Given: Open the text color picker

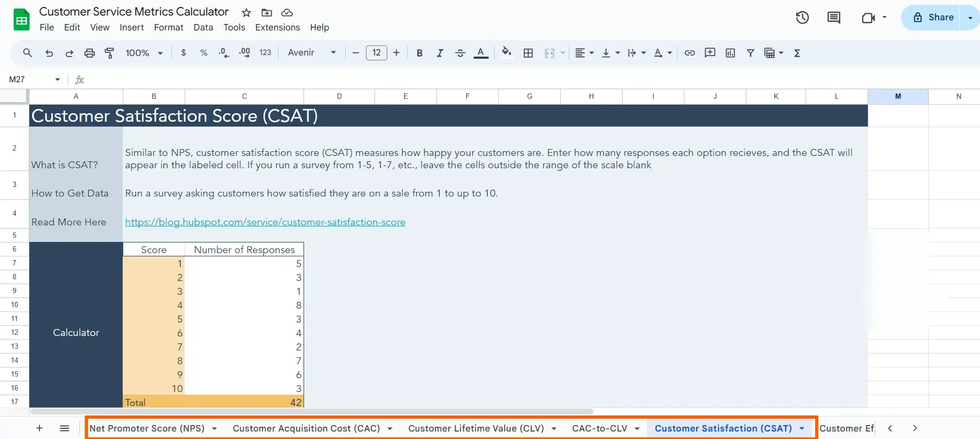Looking at the screenshot, I should 481,53.
